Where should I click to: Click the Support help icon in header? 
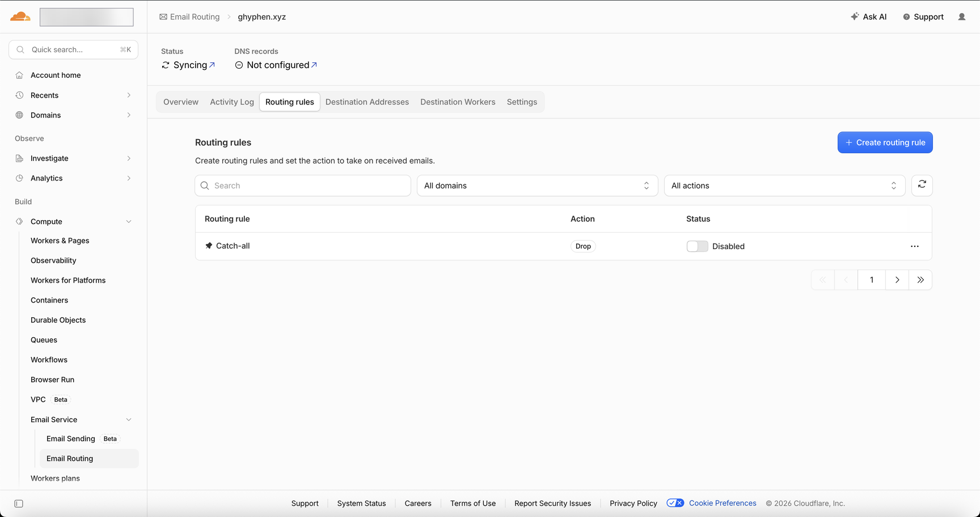tap(906, 17)
